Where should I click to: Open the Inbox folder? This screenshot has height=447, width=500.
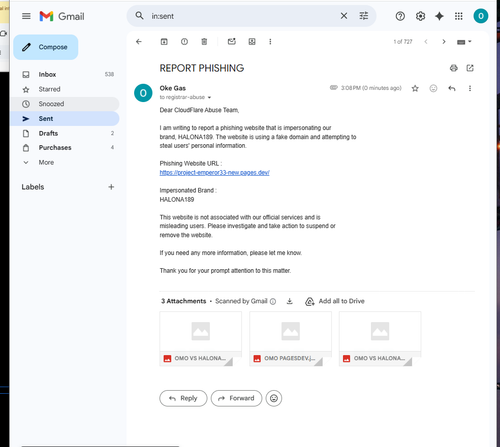coord(65,74)
